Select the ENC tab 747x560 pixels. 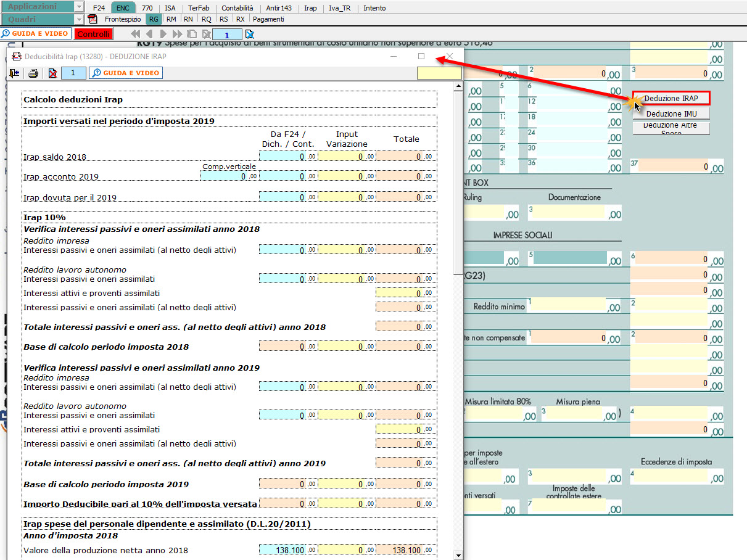pyautogui.click(x=123, y=8)
